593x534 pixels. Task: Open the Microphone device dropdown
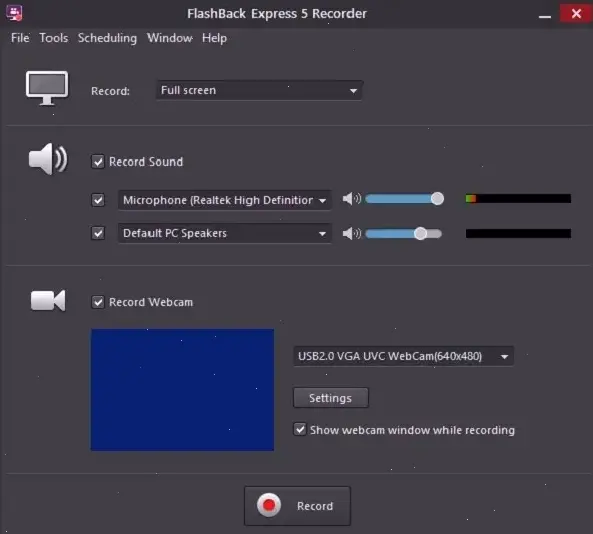[225, 200]
